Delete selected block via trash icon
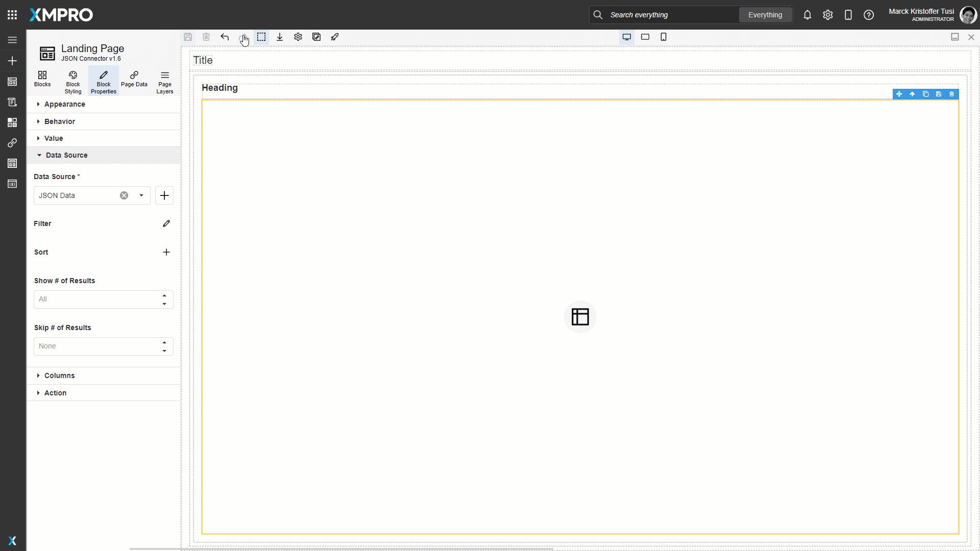Viewport: 980px width, 551px height. coord(951,94)
